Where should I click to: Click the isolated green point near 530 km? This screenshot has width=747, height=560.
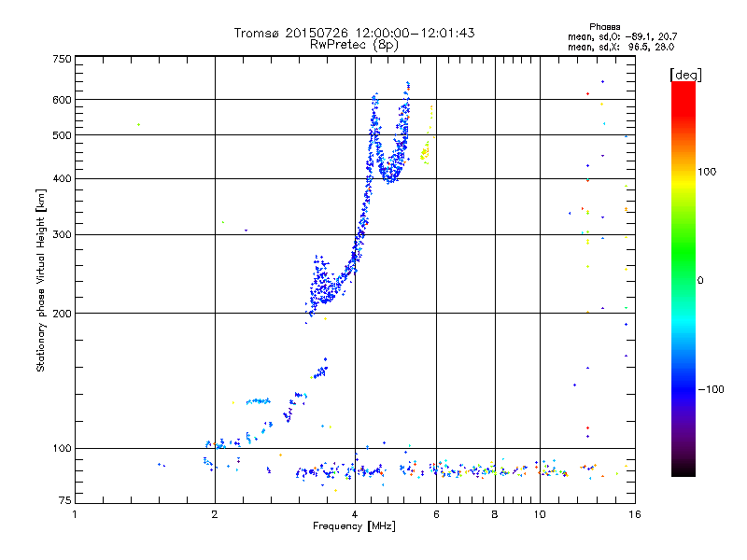138,125
